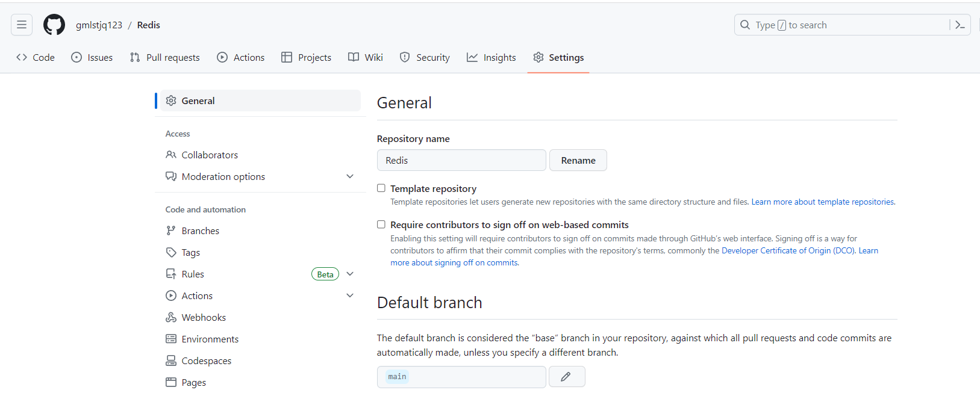Viewport: 980px width, 396px height.
Task: Open more about signing off on commits link
Action: tap(454, 262)
